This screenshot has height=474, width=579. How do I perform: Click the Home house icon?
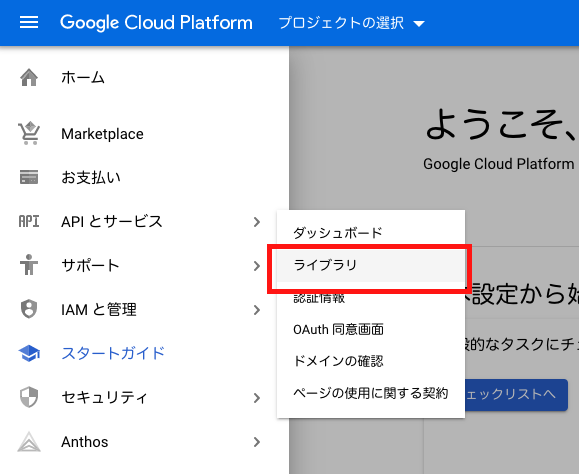(29, 78)
